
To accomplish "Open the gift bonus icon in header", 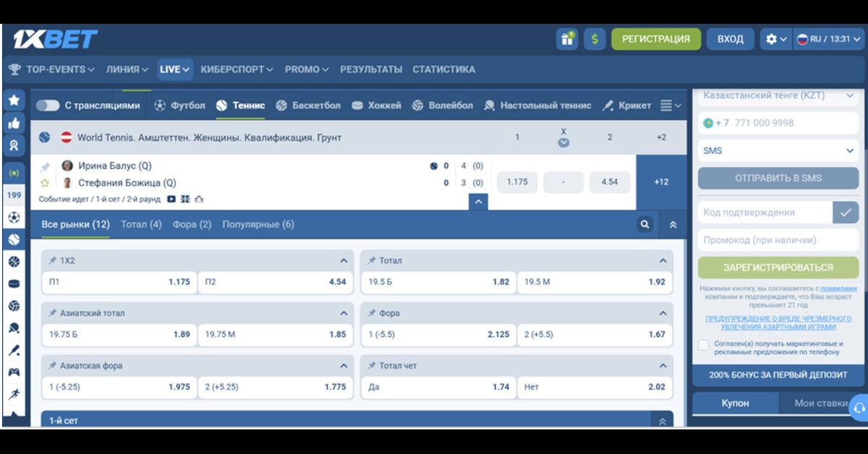I will pos(567,39).
